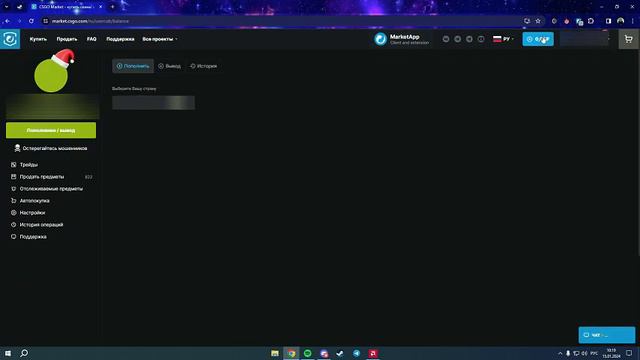640x360 pixels.
Task: Open the Chrome three-dot menu
Action: coord(633,21)
